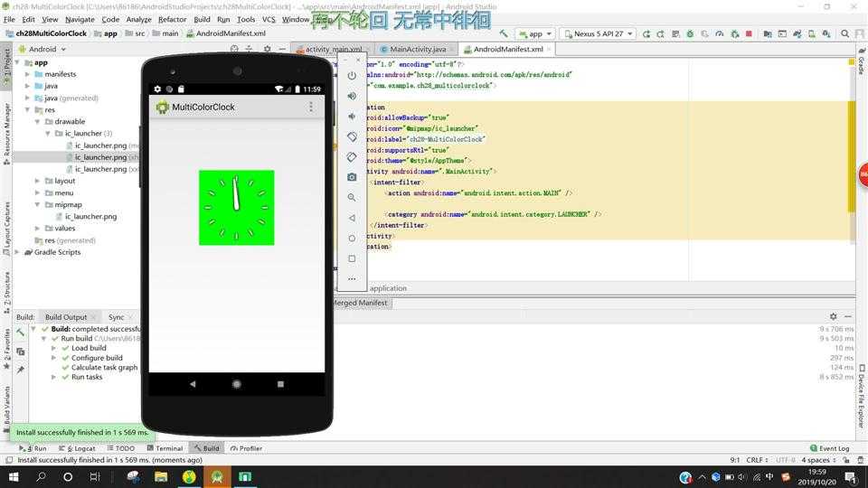Click emulator volume down icon

point(352,117)
